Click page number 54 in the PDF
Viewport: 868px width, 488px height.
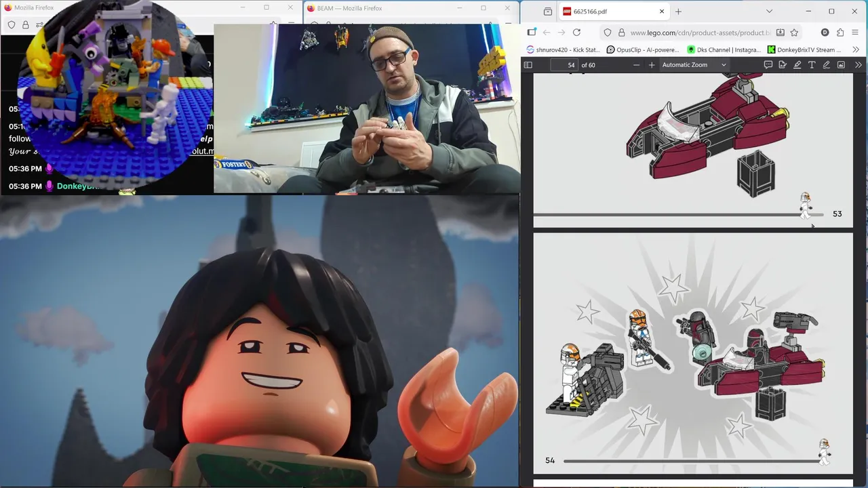pos(550,461)
